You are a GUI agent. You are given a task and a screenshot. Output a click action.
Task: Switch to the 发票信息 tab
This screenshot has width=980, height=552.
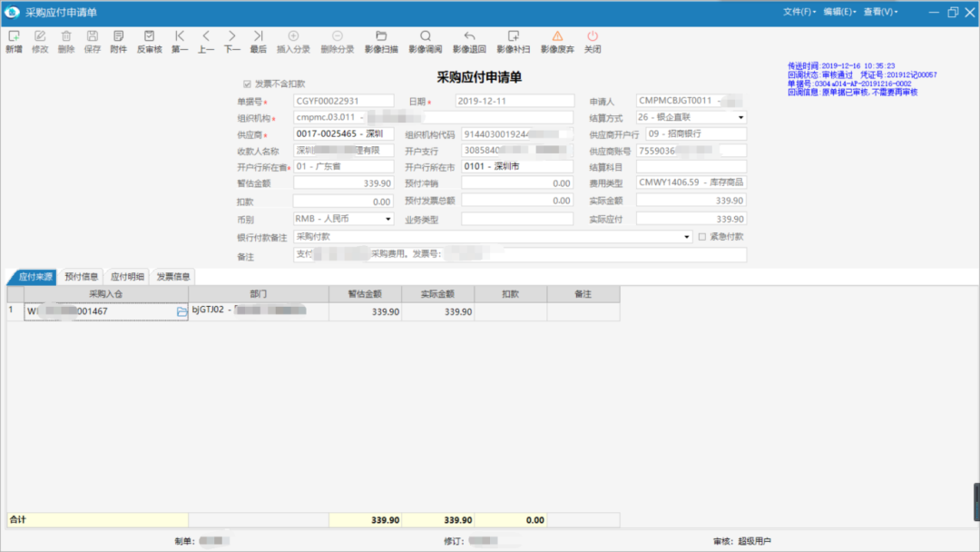[x=173, y=277]
